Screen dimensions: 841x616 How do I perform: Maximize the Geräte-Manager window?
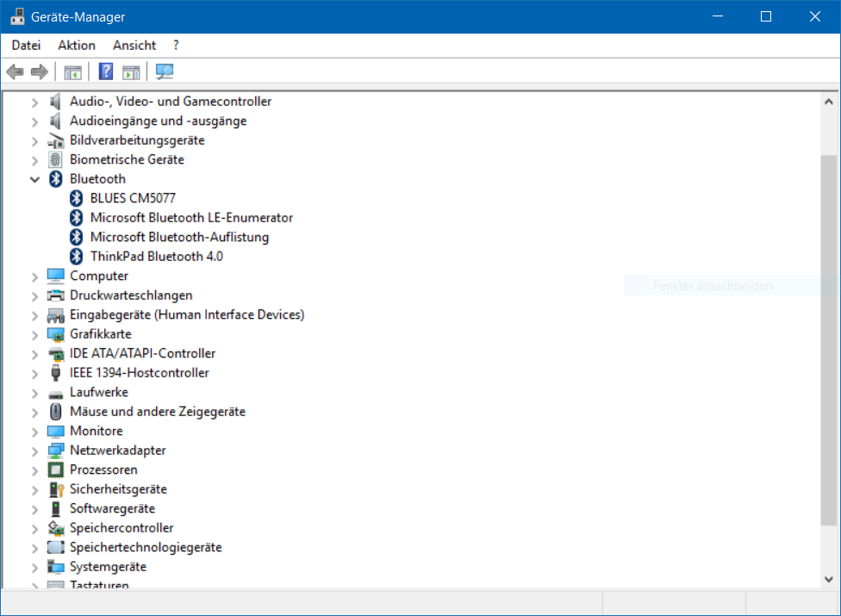pyautogui.click(x=766, y=16)
